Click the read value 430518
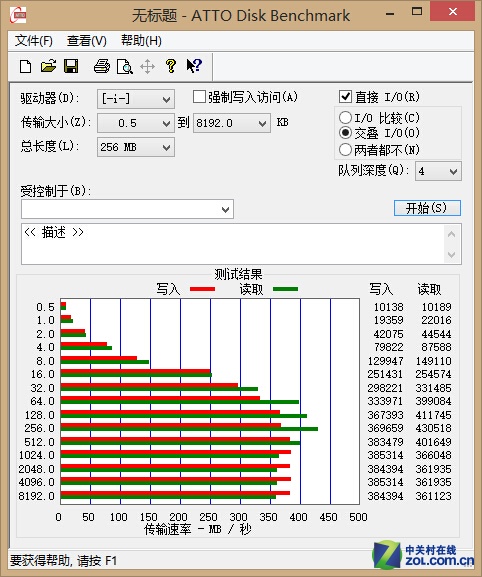Viewport: 482px width, 577px height. pyautogui.click(x=433, y=428)
